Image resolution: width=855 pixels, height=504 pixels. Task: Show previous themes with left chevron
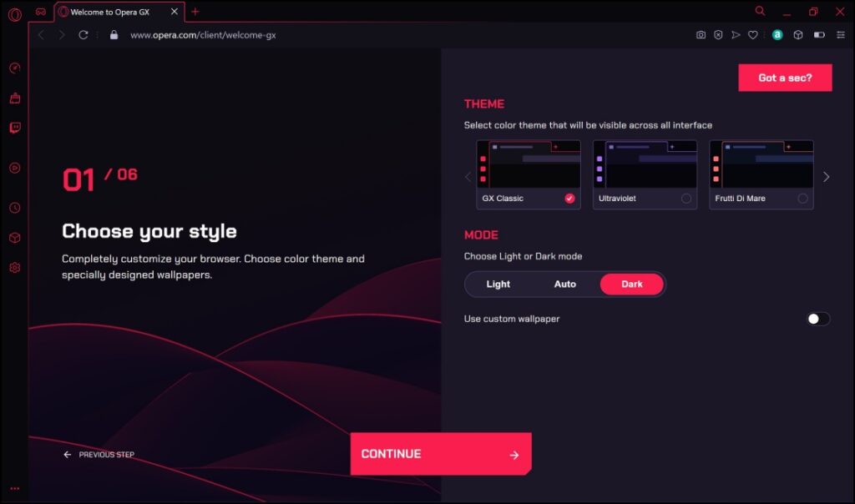(x=468, y=177)
